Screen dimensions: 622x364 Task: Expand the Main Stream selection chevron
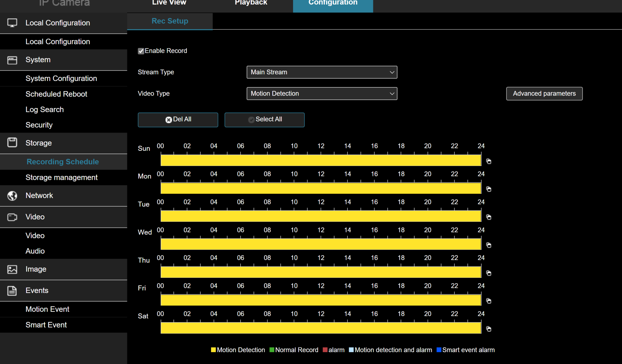coord(392,72)
